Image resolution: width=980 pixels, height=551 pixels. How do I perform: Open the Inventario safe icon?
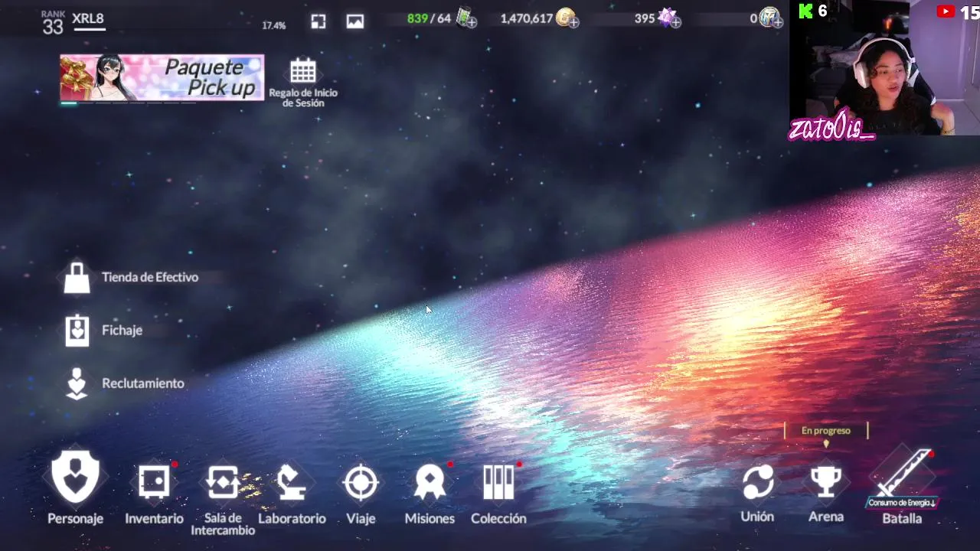click(x=154, y=483)
